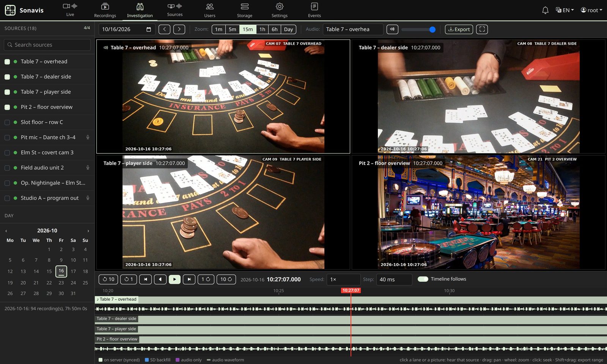The height and width of the screenshot is (364, 607).
Task: Enable Slot floor – row C source
Action: tap(7, 122)
